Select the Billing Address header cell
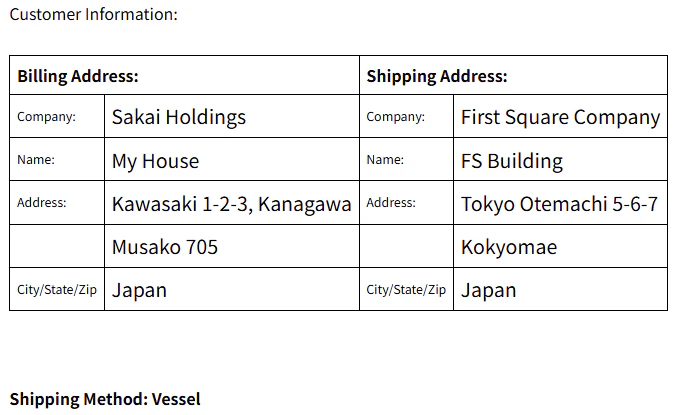The height and width of the screenshot is (415, 675). [184, 75]
